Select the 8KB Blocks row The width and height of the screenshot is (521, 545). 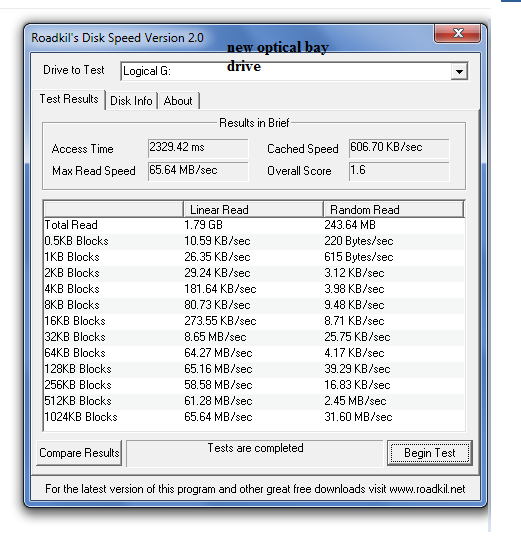[x=254, y=305]
